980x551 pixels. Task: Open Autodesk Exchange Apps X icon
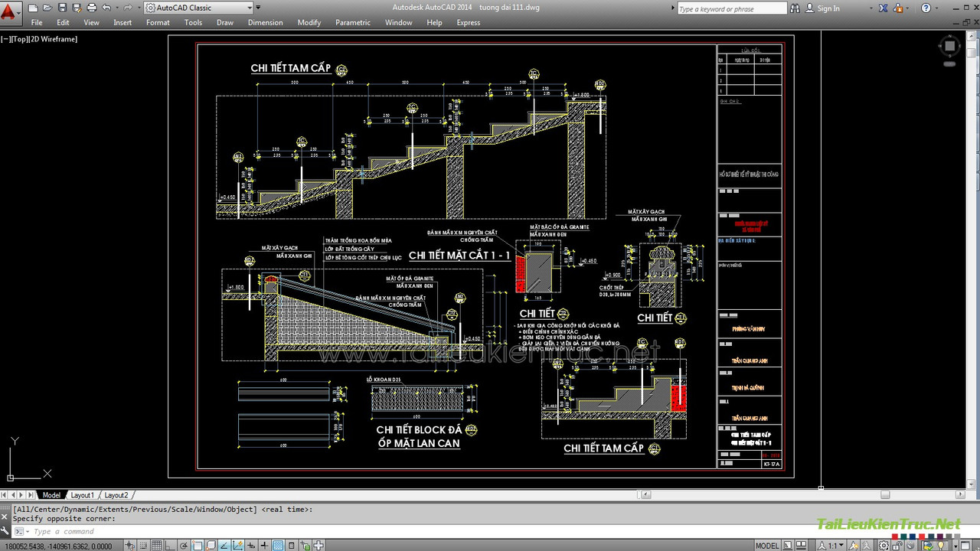pyautogui.click(x=884, y=8)
